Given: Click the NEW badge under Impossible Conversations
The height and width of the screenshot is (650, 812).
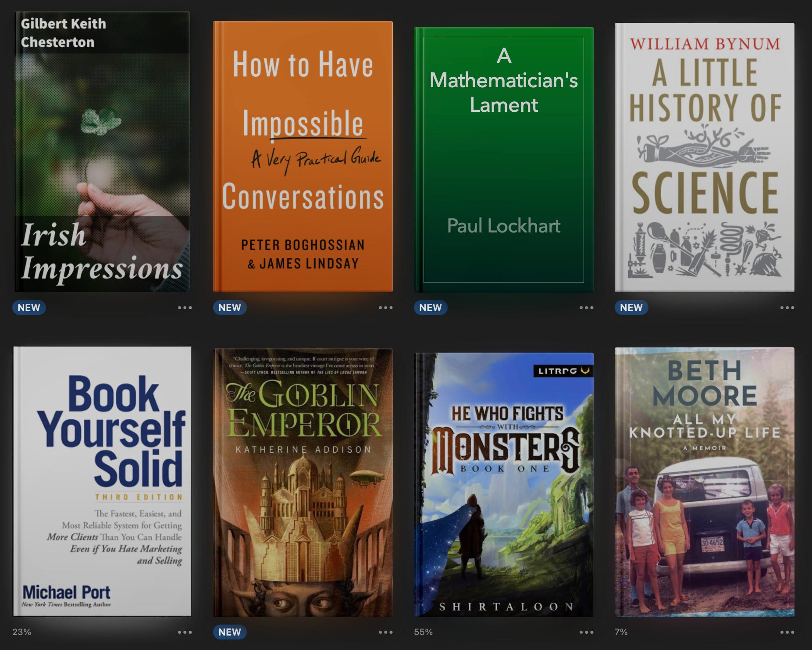Looking at the screenshot, I should pyautogui.click(x=230, y=307).
